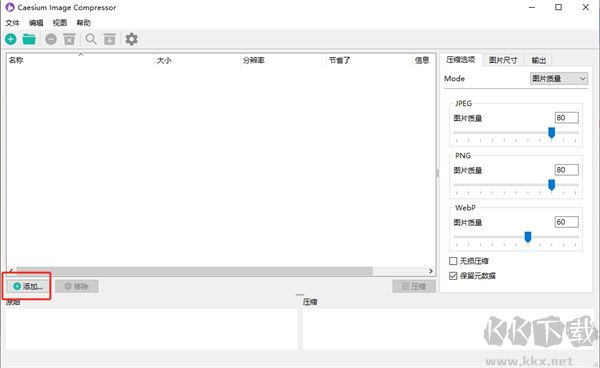The image size is (600, 368).
Task: Minimize the Caesium window
Action: pyautogui.click(x=532, y=7)
